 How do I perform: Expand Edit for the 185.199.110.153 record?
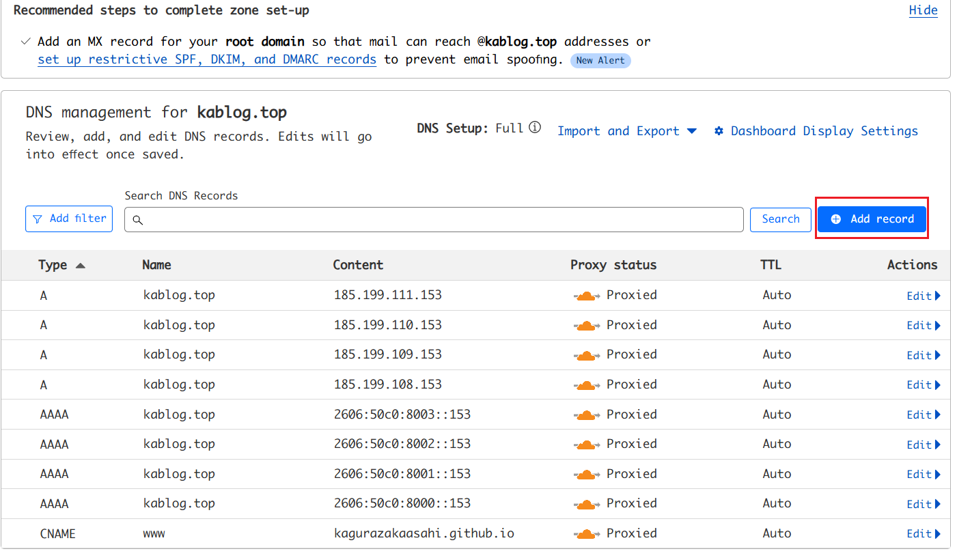(x=923, y=326)
